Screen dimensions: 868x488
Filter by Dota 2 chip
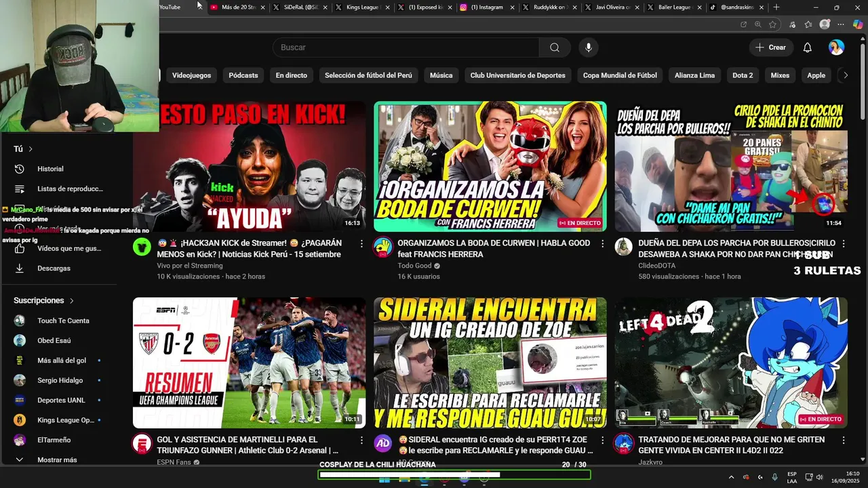(x=743, y=75)
